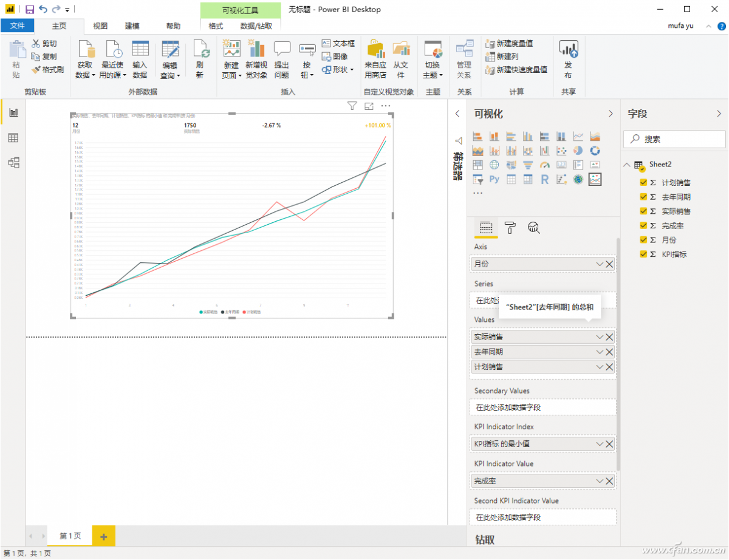Open dropdown arrow for 月份 in Axis
The height and width of the screenshot is (560, 729).
(600, 264)
